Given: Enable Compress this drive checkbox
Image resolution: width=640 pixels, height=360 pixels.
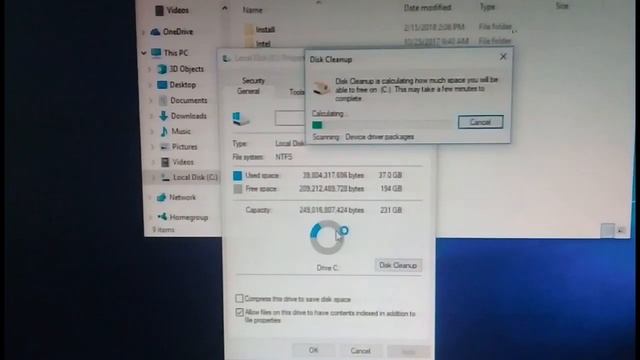Looking at the screenshot, I should (x=239, y=298).
